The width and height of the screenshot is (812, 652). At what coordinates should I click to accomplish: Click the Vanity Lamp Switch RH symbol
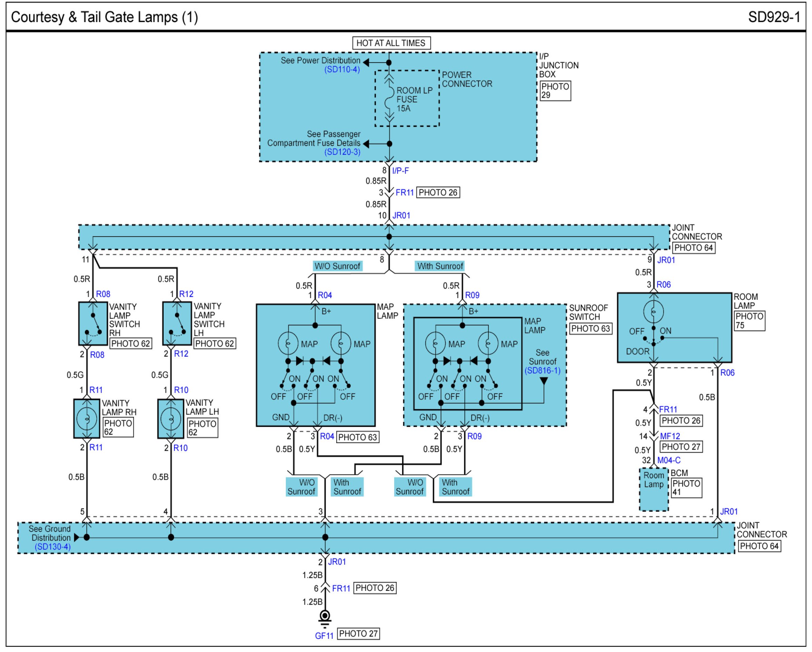point(93,324)
